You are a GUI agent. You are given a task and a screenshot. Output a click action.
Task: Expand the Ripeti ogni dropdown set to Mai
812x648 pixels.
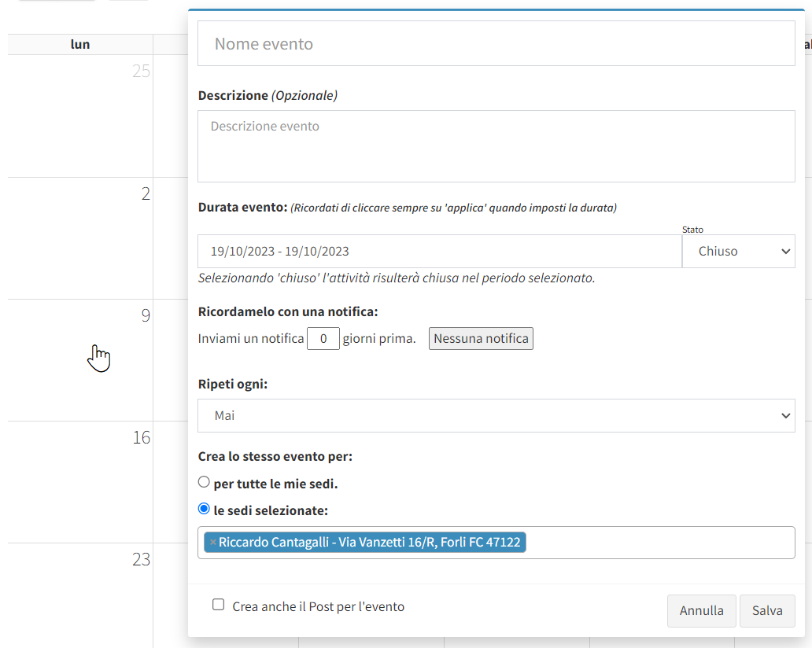point(496,415)
